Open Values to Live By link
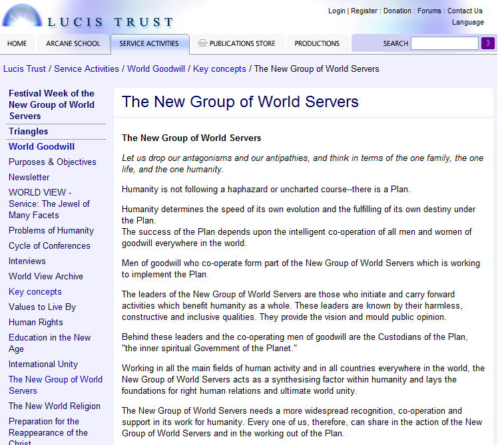This screenshot has height=445, width=504. [x=42, y=307]
